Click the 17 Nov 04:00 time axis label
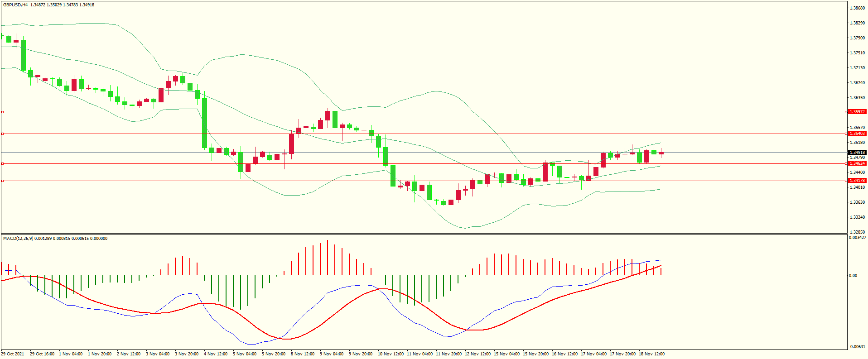Screen dimensions: 868x359 coord(593,354)
